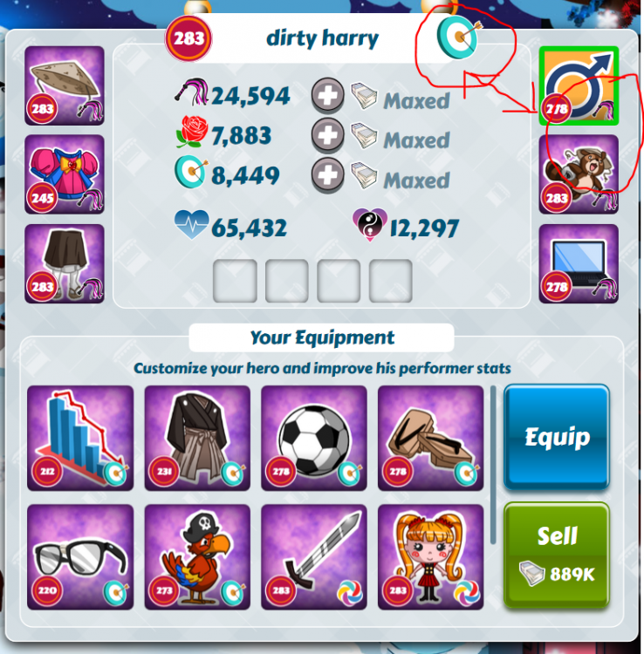Click the target icon beside dirty harry
Screen dimensions: 644x654
(457, 37)
